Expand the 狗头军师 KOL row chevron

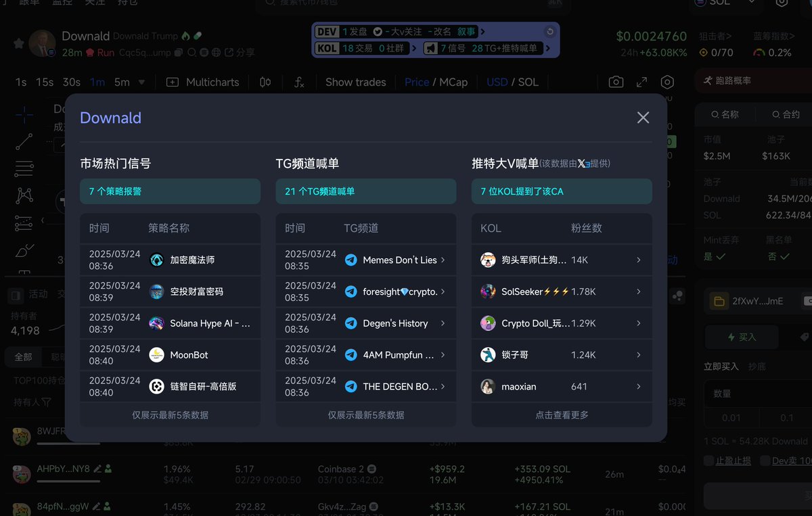point(638,260)
